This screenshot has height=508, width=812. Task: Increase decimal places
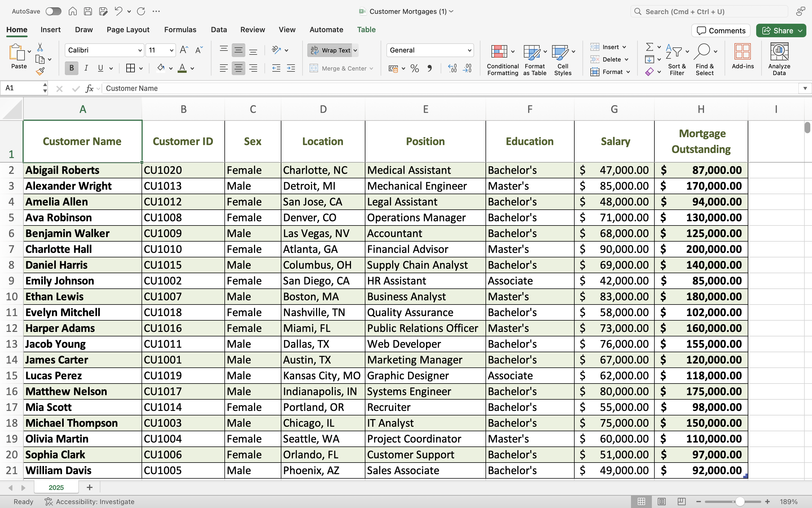[x=452, y=69]
